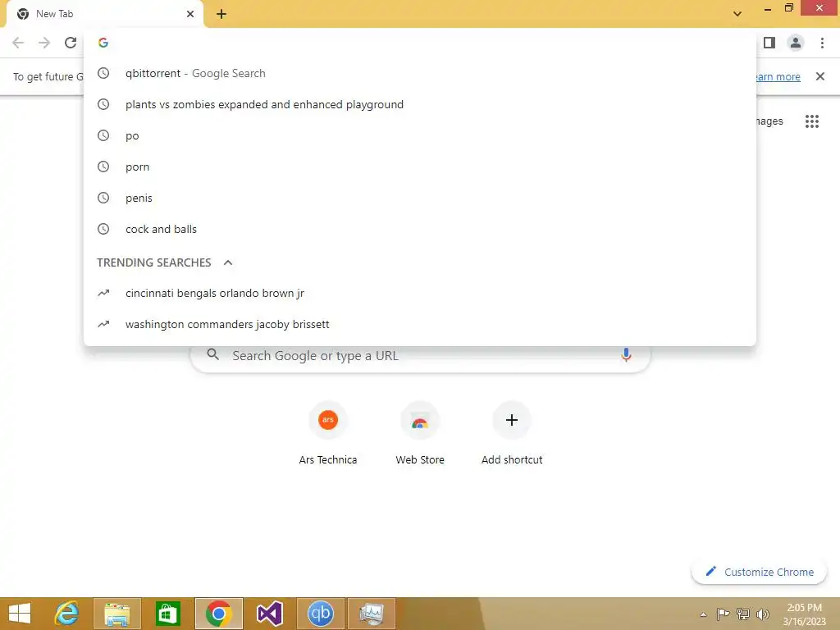Open the performance monitor taskbar icon
The height and width of the screenshot is (630, 840).
(372, 614)
